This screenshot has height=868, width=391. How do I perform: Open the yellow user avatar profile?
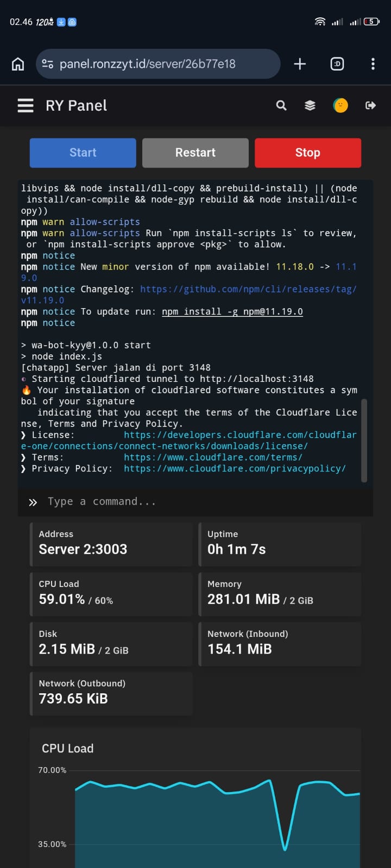[340, 105]
